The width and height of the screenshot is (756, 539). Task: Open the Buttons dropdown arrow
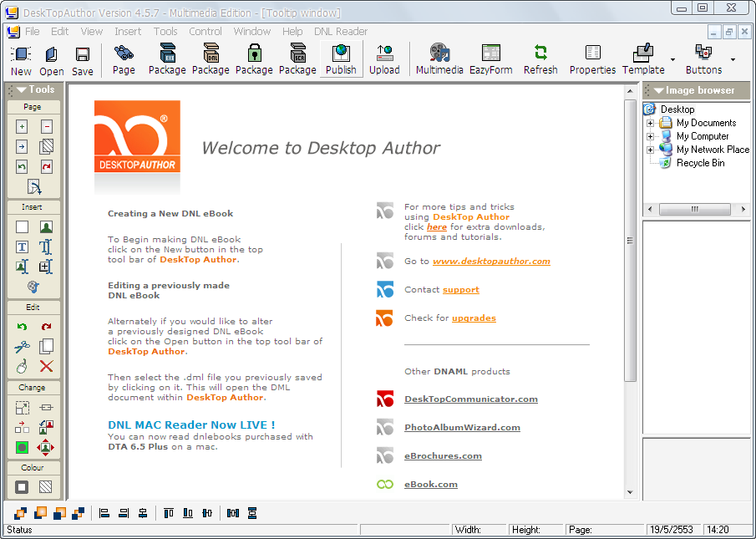[x=733, y=60]
